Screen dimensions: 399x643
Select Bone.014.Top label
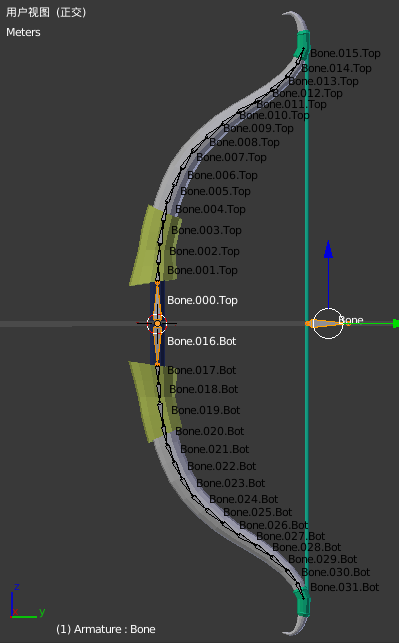336,68
